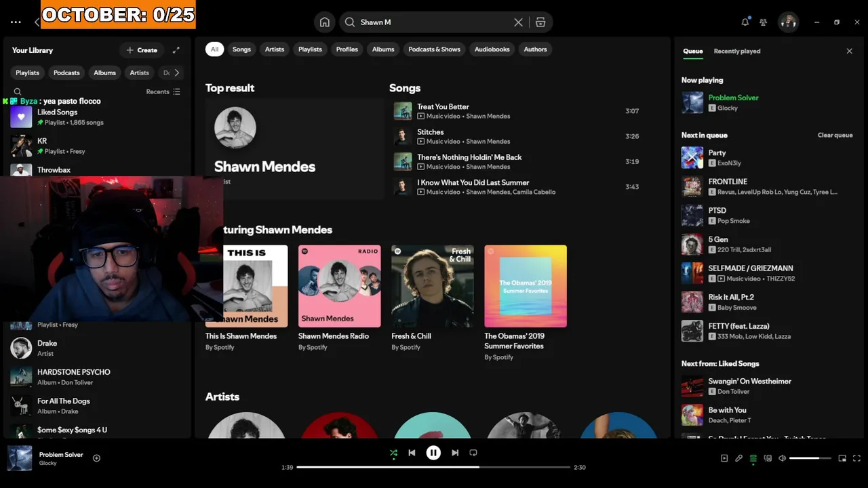Viewport: 868px width, 488px height.
Task: Open notifications bell
Action: [745, 22]
